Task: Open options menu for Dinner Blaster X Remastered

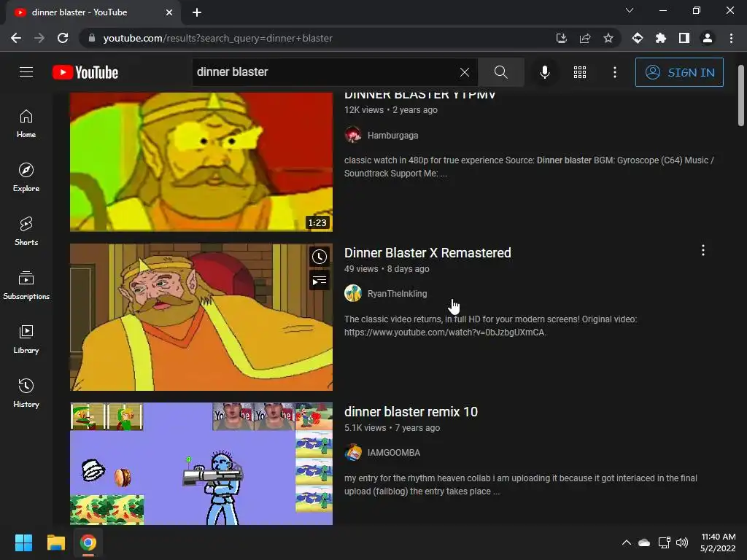Action: pos(703,251)
